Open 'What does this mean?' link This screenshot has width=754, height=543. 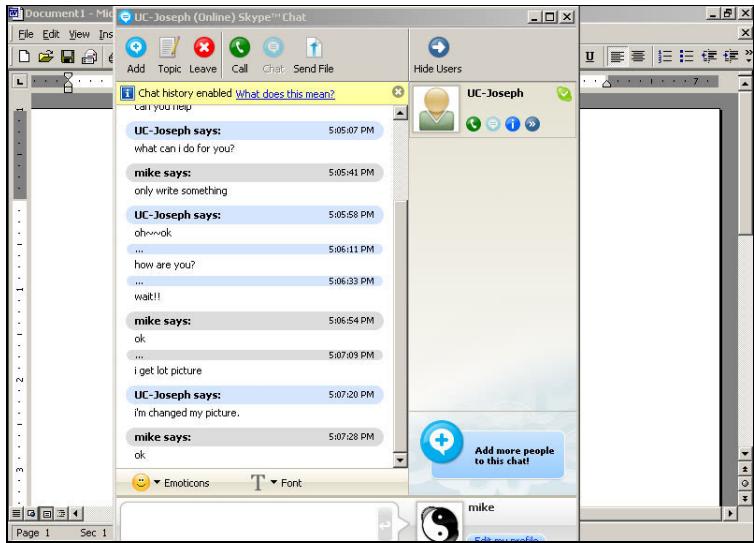coord(285,94)
